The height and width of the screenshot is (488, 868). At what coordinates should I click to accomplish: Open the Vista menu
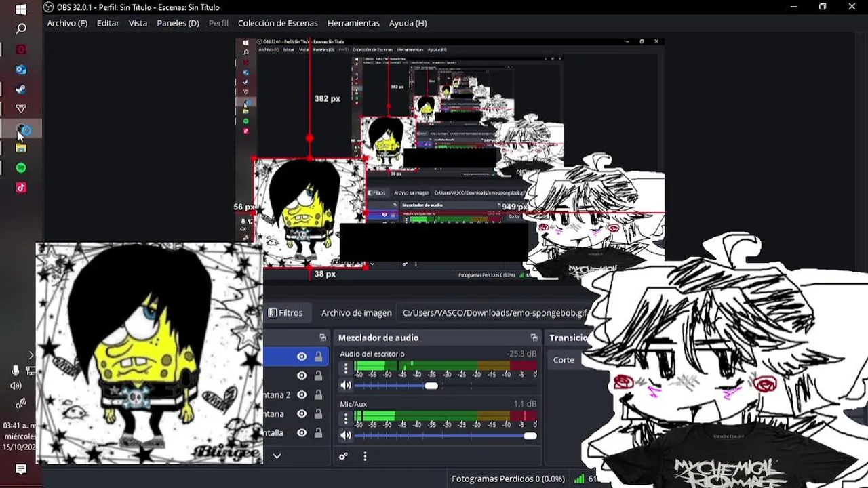point(138,23)
